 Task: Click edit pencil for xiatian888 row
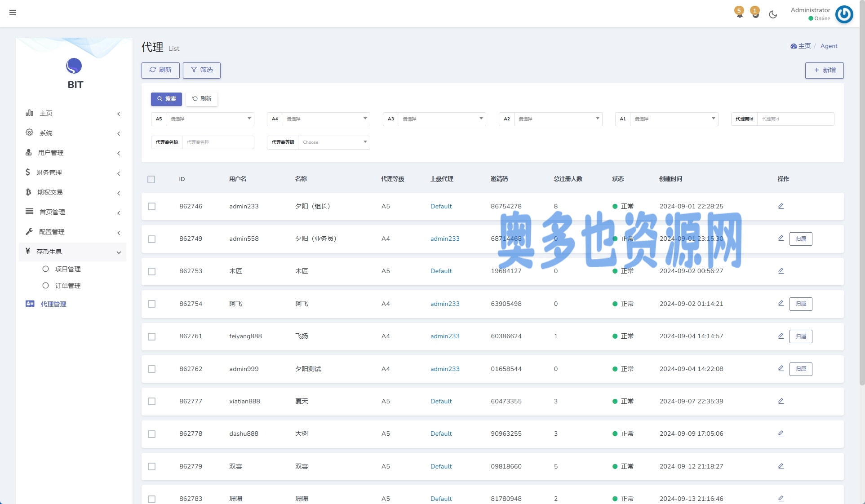pos(781,401)
